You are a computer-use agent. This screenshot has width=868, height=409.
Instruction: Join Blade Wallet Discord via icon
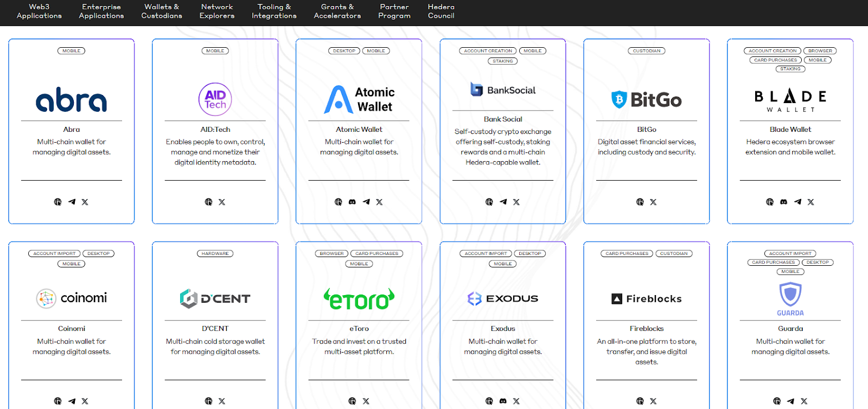(x=783, y=202)
